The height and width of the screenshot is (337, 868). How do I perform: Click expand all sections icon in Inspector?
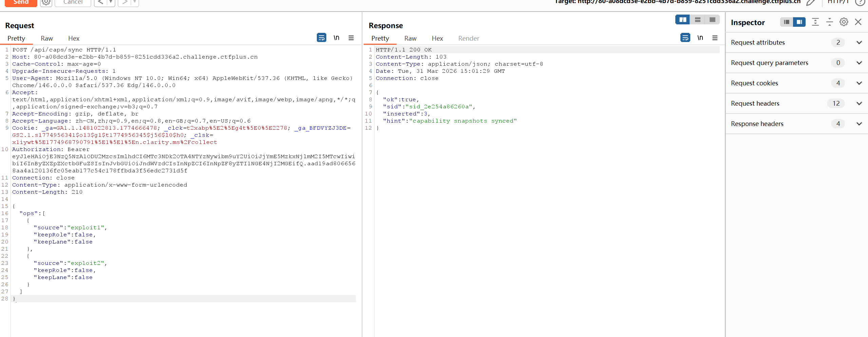tap(815, 22)
